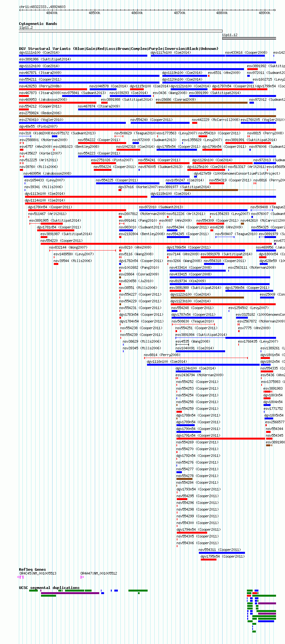This screenshot has height=644, width=285.
Task: Open esv2760610 (Vogler2010) variant
Action: tap(72, 123)
